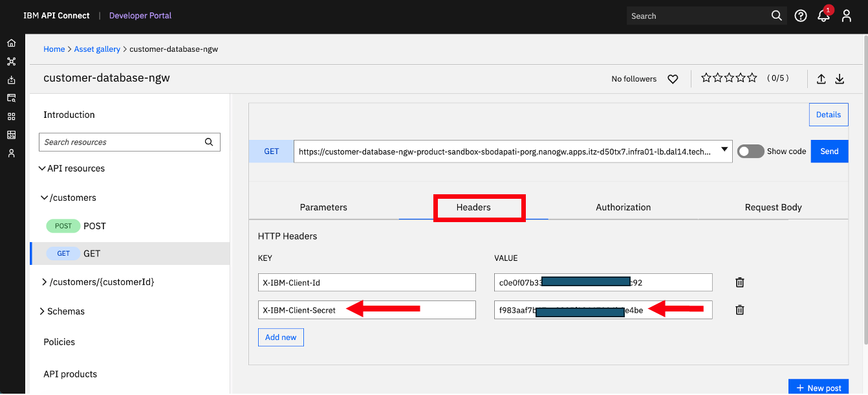Click the Send button

coord(829,151)
